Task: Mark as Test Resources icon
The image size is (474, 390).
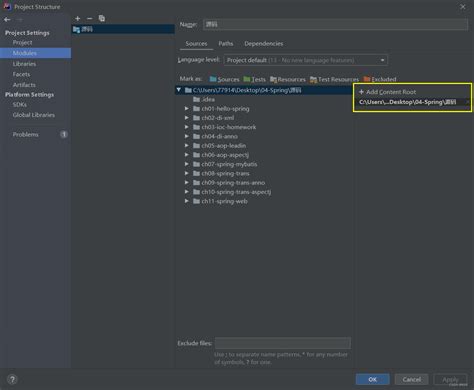Action: 313,79
